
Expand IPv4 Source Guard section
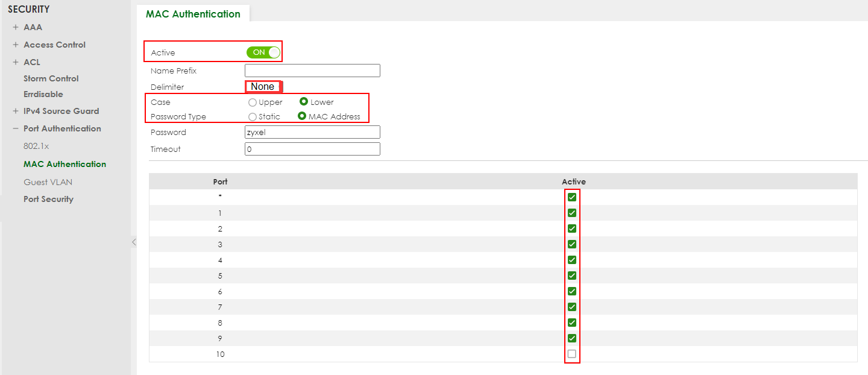click(x=16, y=111)
